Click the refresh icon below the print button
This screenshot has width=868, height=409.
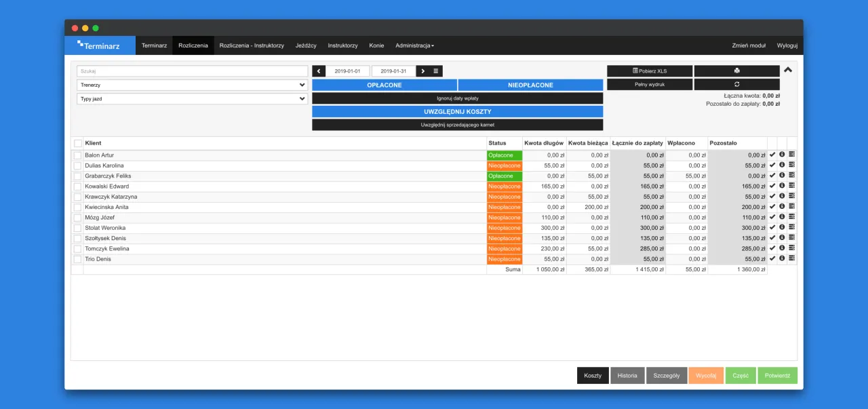(x=736, y=84)
